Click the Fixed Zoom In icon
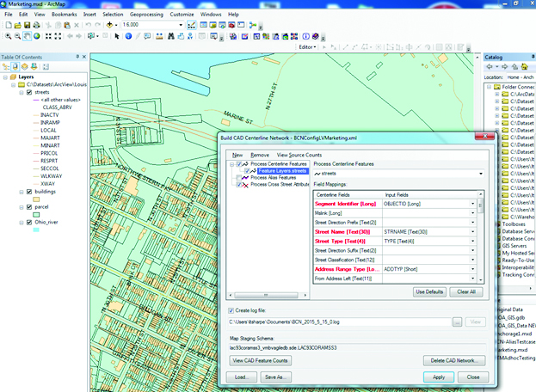The width and height of the screenshot is (536, 392). tap(48, 36)
